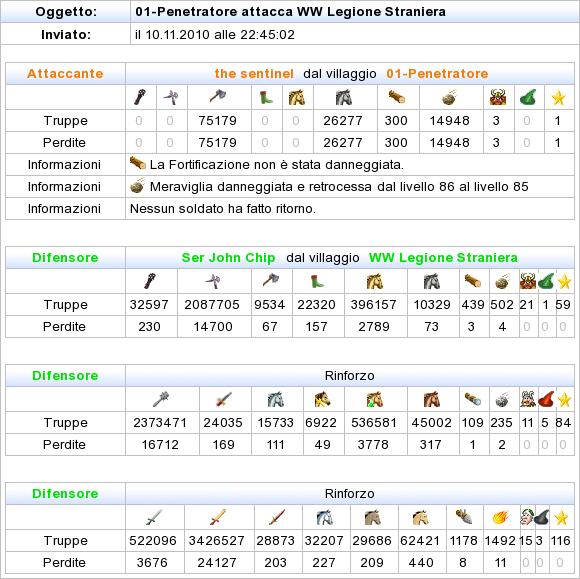Viewport: 580px width, 579px height.
Task: Click spearman icon in Attaccante table
Action: coord(171,97)
